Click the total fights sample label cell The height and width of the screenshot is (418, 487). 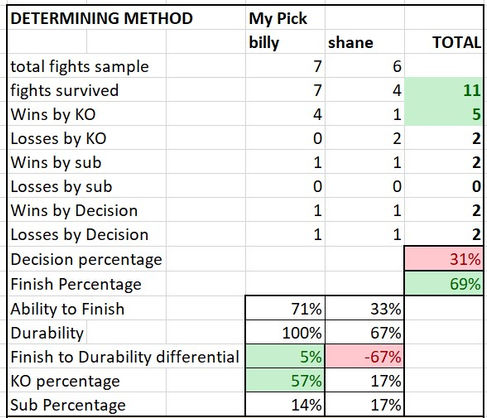[x=87, y=66]
